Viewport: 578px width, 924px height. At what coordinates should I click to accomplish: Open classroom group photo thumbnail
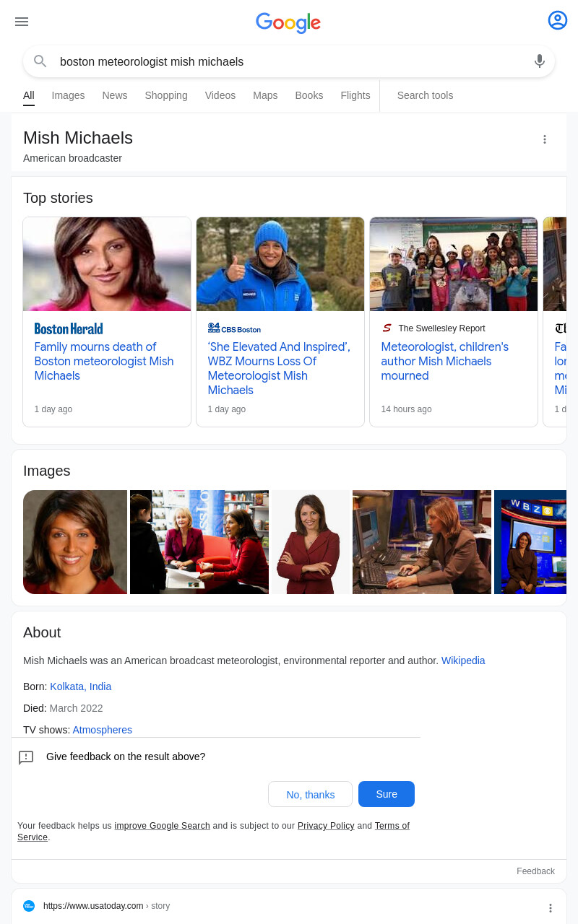[454, 264]
